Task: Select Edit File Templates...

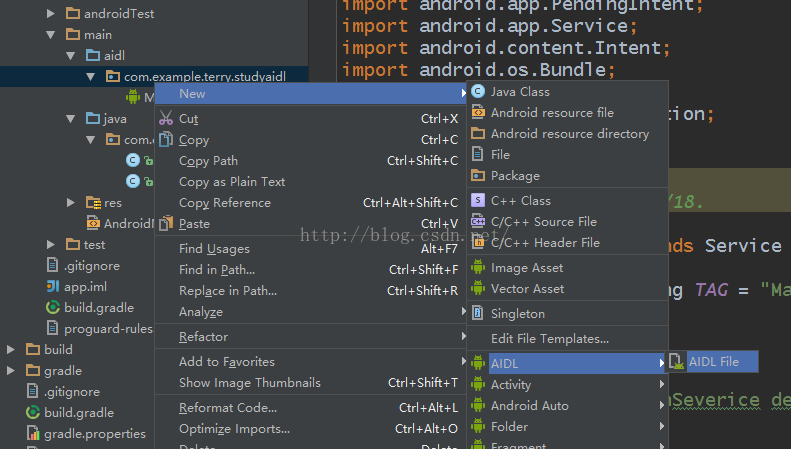Action: (x=568, y=339)
